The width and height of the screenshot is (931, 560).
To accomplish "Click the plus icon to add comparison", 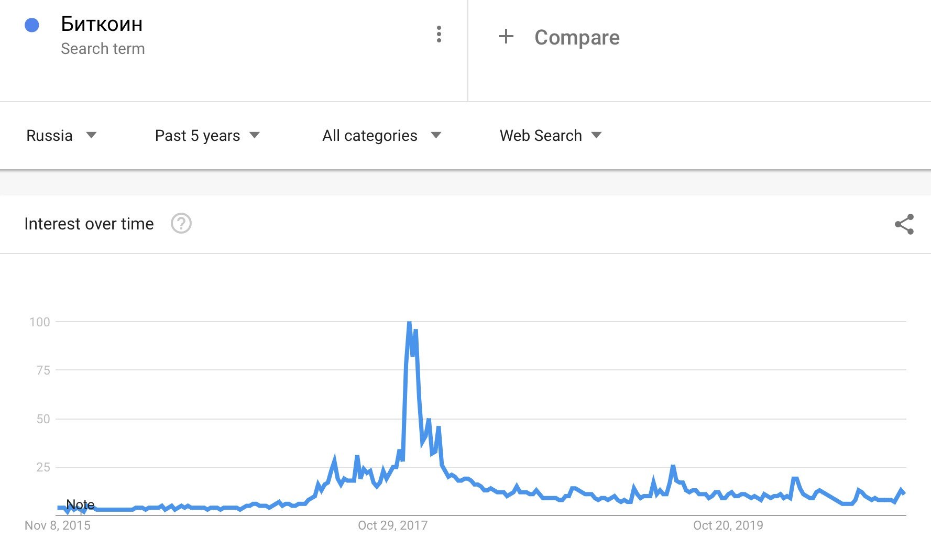I will [506, 37].
